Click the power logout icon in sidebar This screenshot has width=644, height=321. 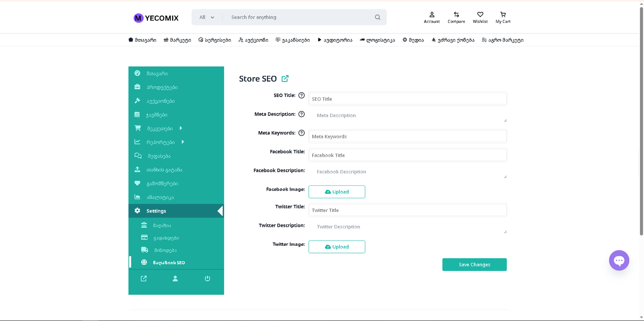tap(207, 278)
